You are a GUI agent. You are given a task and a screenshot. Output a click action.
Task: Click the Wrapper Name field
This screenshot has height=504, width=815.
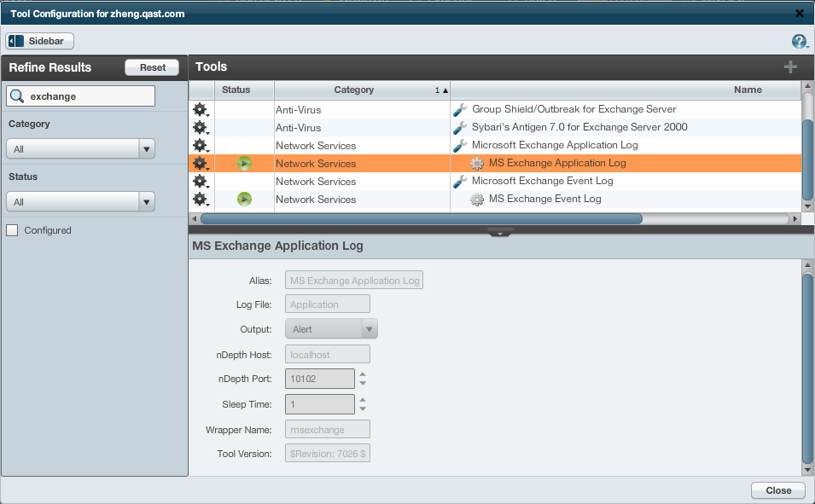tap(328, 430)
